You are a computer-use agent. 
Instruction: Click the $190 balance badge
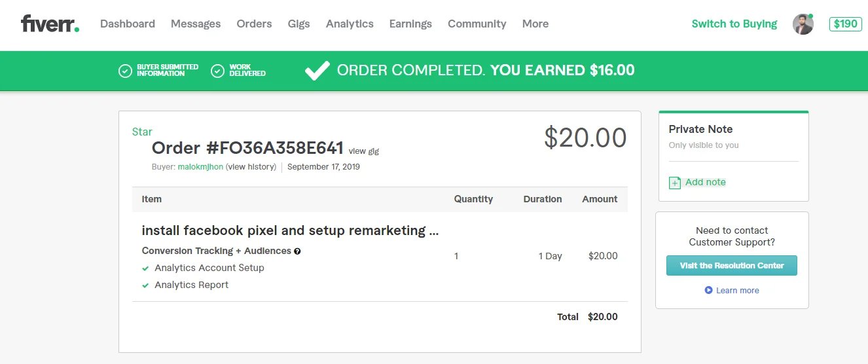pos(845,24)
